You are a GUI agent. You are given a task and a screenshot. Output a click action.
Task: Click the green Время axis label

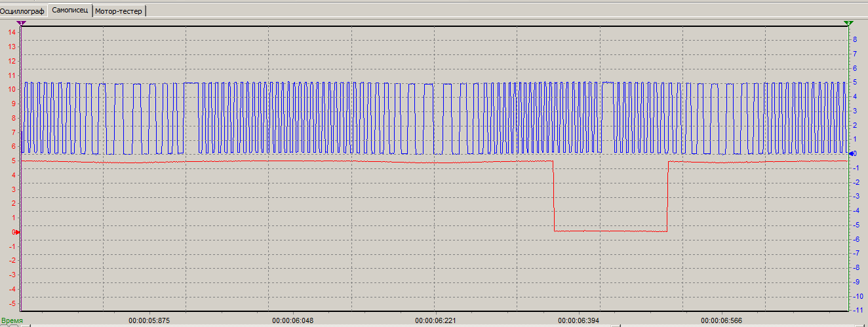pyautogui.click(x=12, y=321)
